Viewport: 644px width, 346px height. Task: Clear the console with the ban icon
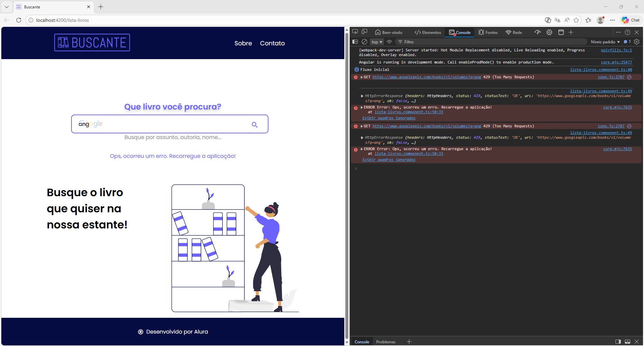click(364, 42)
